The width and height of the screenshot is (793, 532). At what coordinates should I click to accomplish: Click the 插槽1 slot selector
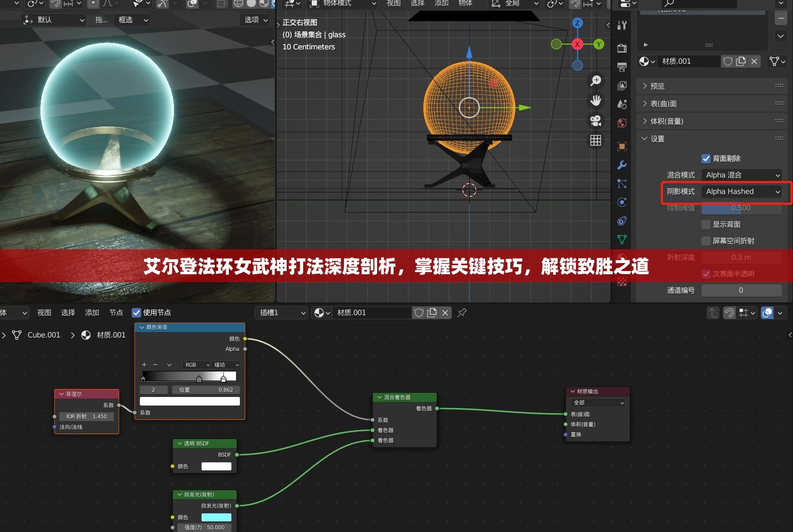[x=281, y=313]
